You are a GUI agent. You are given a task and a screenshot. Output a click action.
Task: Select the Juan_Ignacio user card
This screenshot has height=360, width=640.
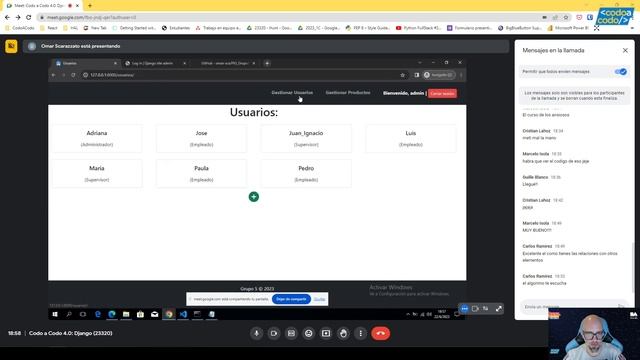306,138
